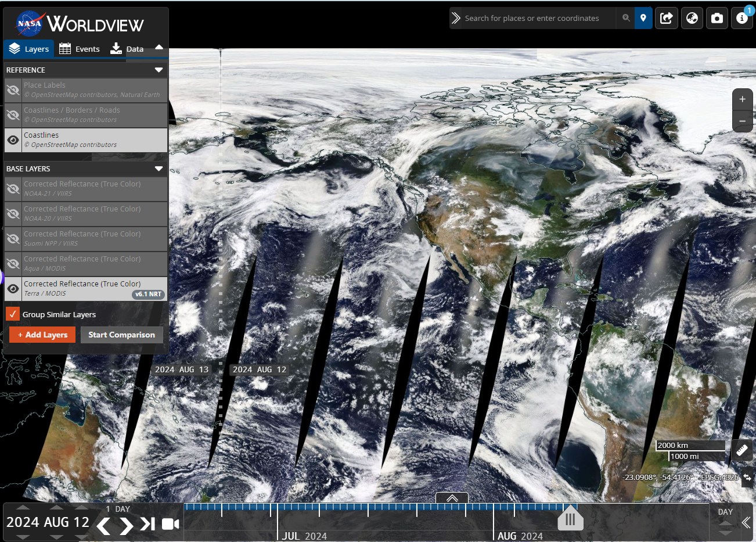The height and width of the screenshot is (542, 756).
Task: Uncheck Group Similar Layers
Action: [x=13, y=314]
